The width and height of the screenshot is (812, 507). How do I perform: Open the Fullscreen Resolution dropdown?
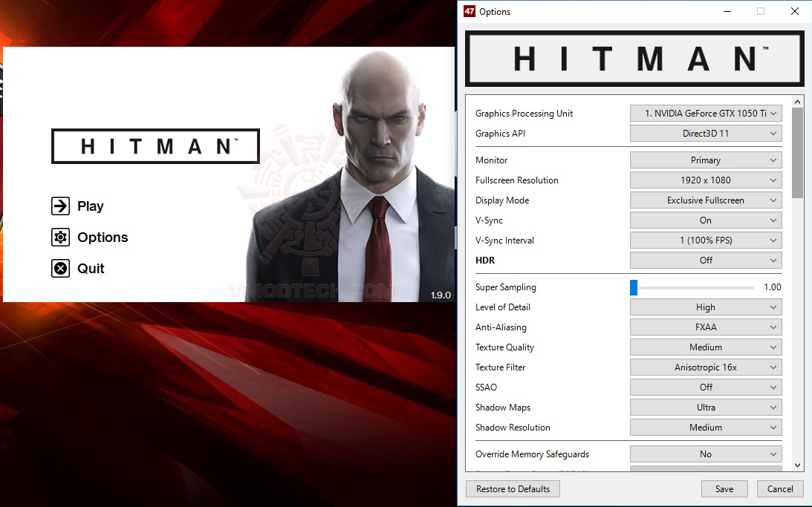(x=706, y=180)
